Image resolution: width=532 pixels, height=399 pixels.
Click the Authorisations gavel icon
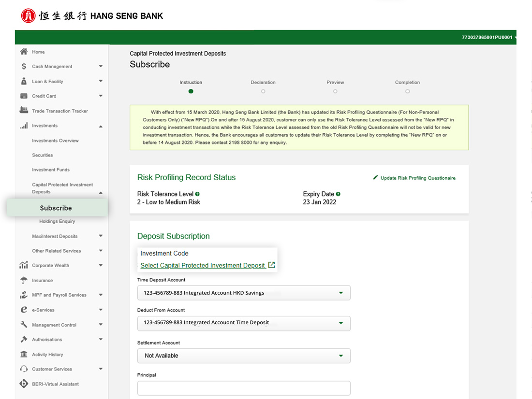24,339
